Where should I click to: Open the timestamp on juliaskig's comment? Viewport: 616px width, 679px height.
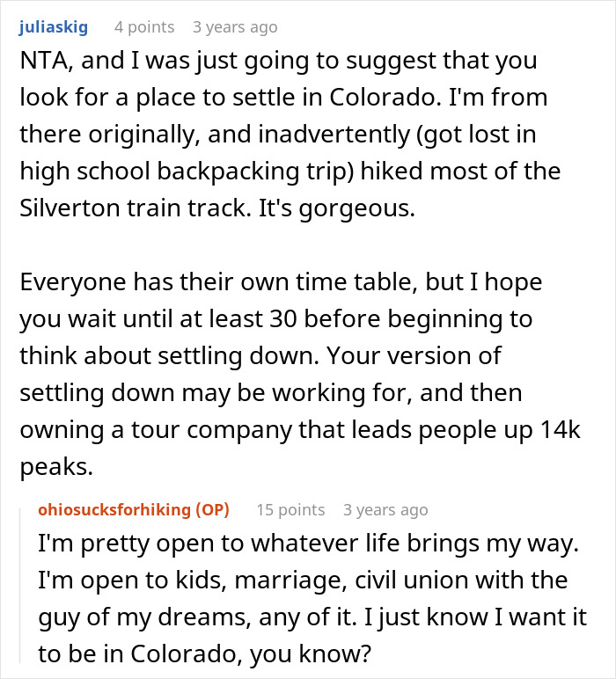tap(235, 27)
